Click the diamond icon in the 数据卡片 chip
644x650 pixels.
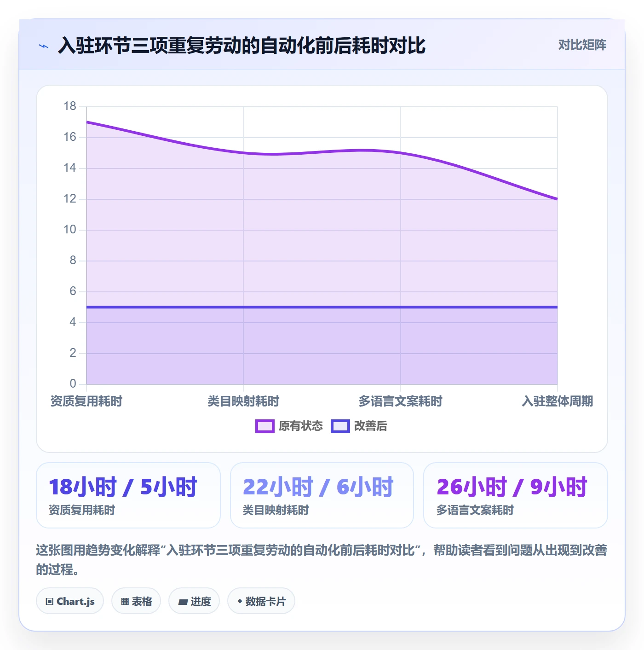click(x=240, y=601)
